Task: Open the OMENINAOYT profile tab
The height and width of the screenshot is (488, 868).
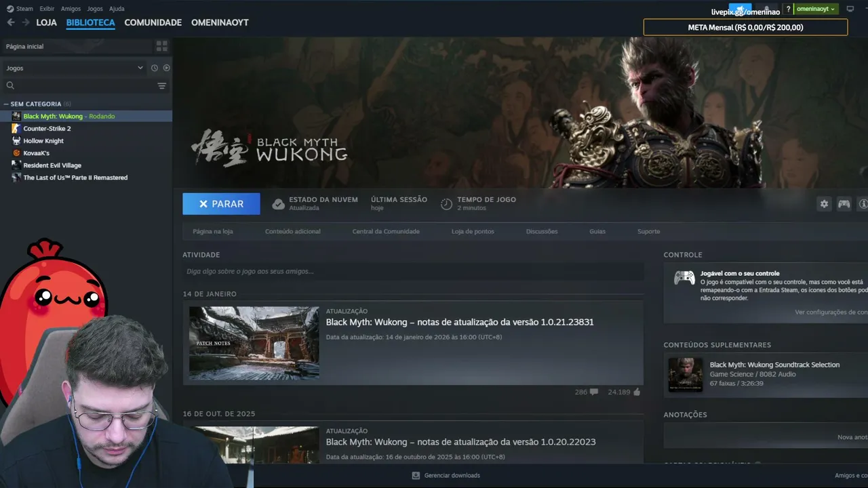Action: coord(220,22)
